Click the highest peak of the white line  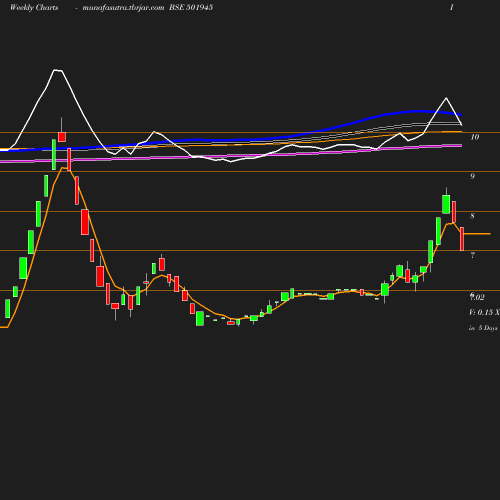coord(58,70)
